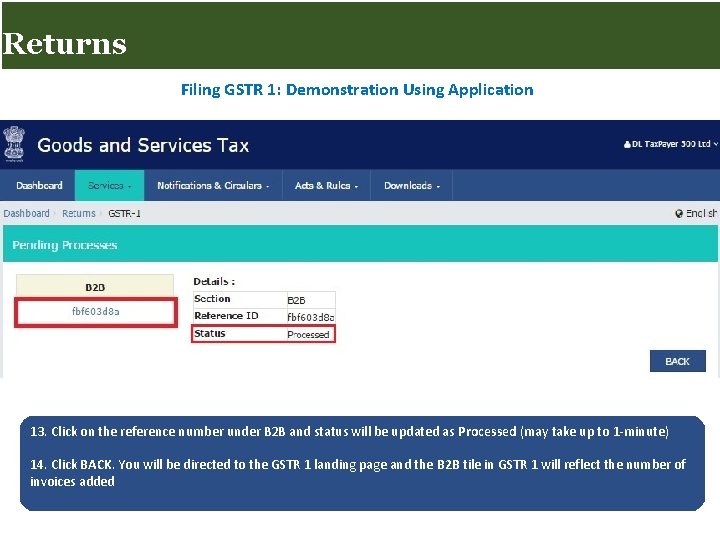Expand the Downloads menu
This screenshot has width=720, height=540.
pos(412,186)
